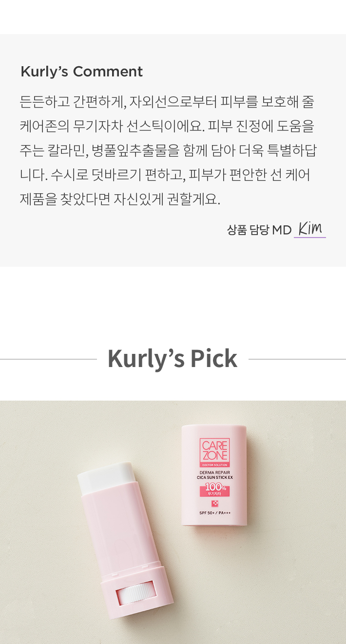Image resolution: width=346 pixels, height=644 pixels.
Task: Click the small pink checkered icon on the cap
Action: click(x=214, y=504)
